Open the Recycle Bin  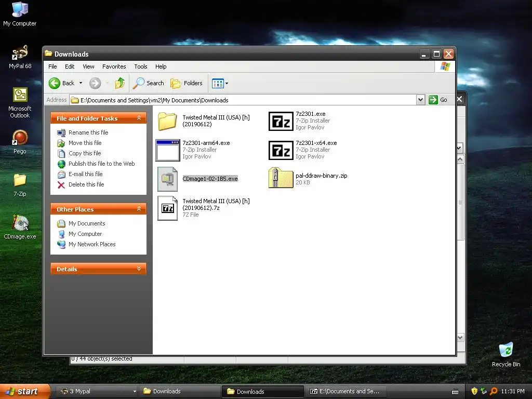click(506, 354)
